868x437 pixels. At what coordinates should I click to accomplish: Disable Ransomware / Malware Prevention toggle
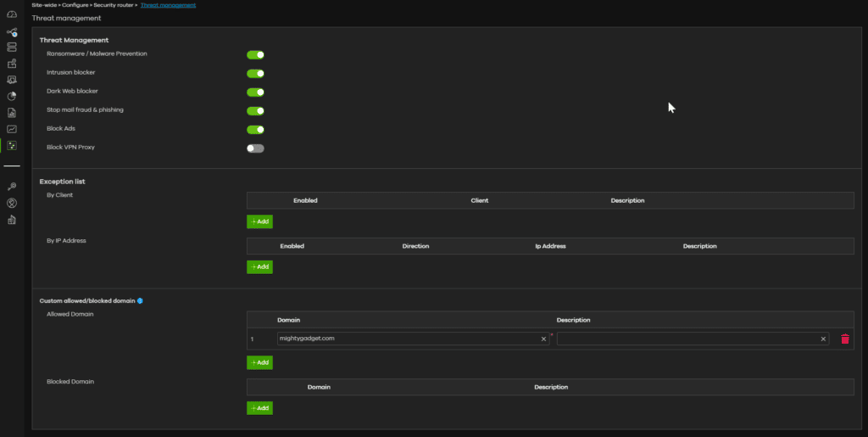tap(255, 54)
